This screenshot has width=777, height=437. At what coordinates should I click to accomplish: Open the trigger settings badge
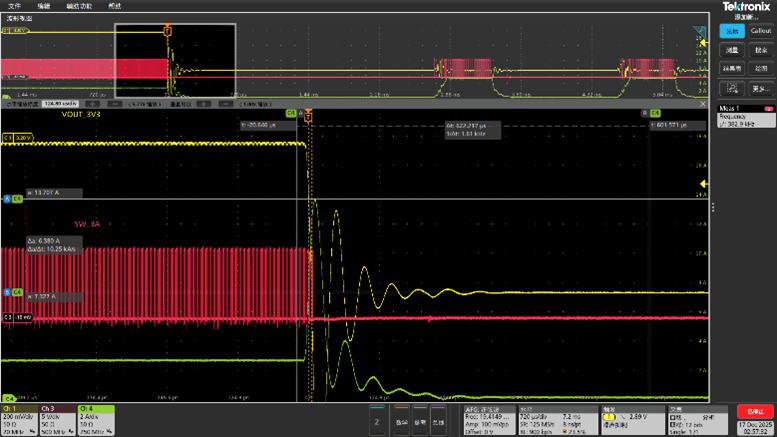[633, 420]
